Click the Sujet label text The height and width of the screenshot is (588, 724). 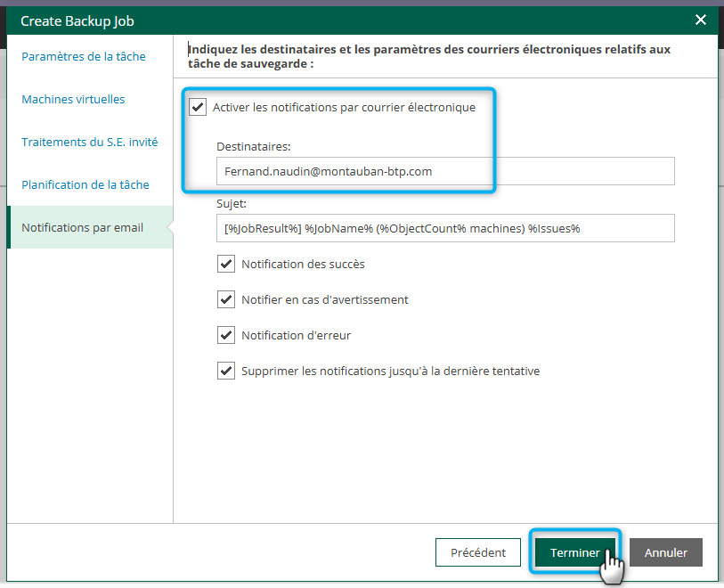(x=232, y=204)
